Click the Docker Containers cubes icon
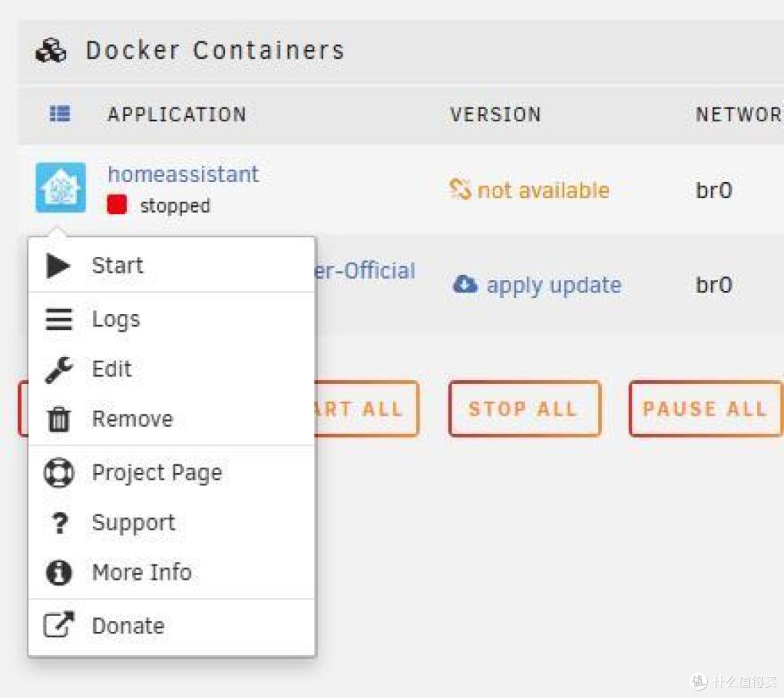This screenshot has height=698, width=784. (51, 51)
